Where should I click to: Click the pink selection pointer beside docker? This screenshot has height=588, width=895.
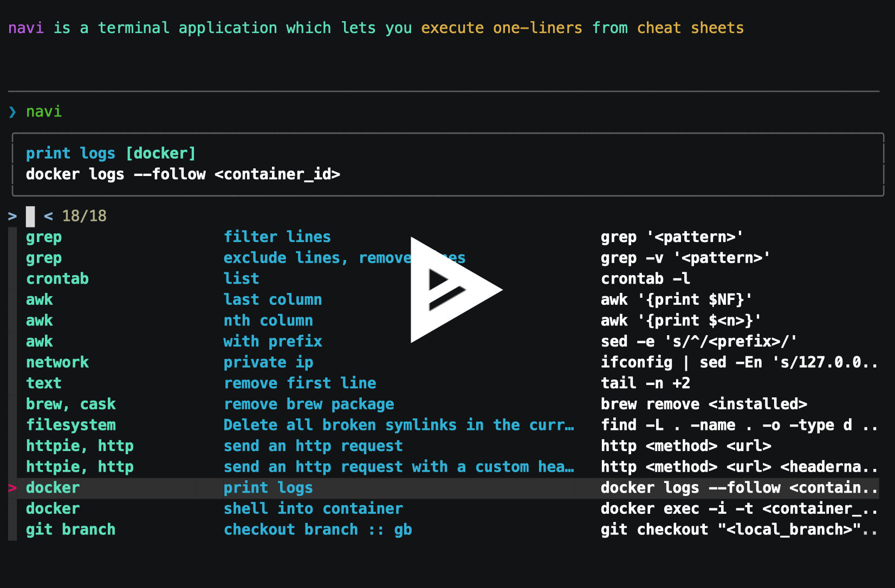[12, 488]
